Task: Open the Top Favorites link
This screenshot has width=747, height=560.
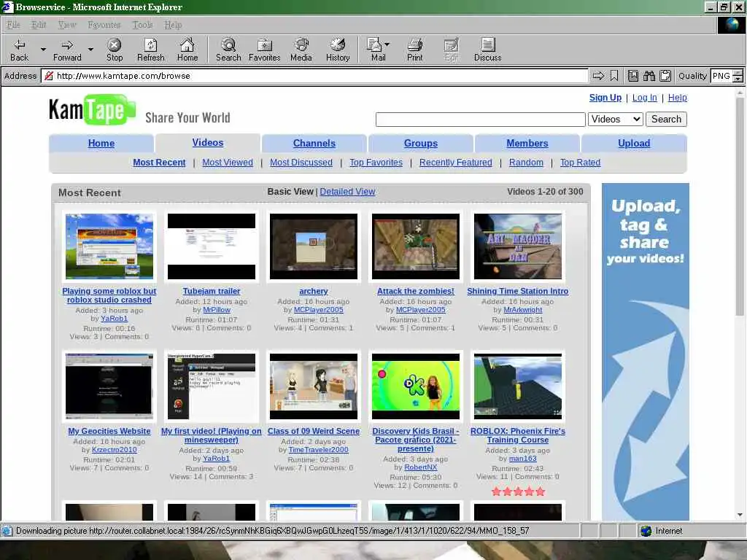Action: coord(376,163)
